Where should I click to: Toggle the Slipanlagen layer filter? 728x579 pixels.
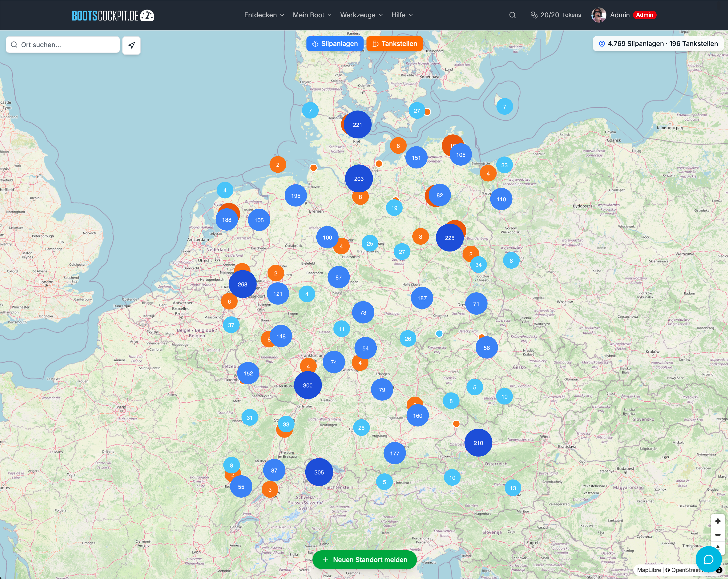335,44
